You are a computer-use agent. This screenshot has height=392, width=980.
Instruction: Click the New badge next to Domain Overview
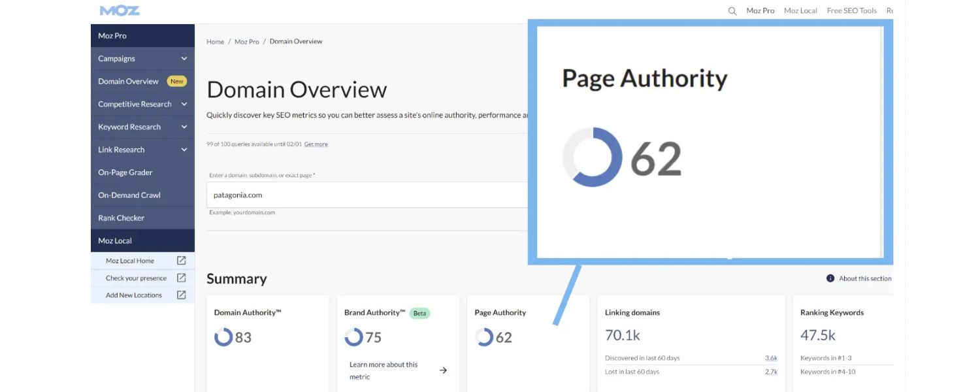coord(176,81)
